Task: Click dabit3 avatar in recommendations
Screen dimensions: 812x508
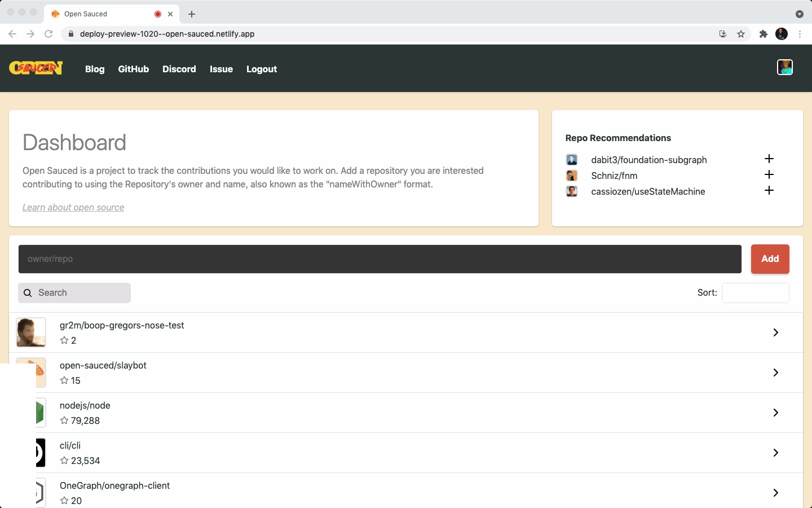Action: tap(572, 160)
